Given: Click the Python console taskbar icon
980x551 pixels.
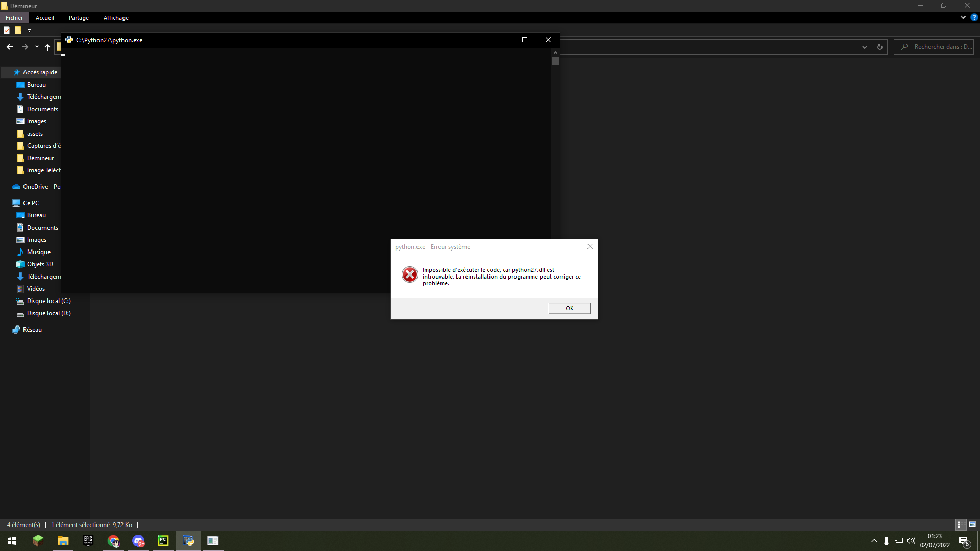Looking at the screenshot, I should pos(188,541).
